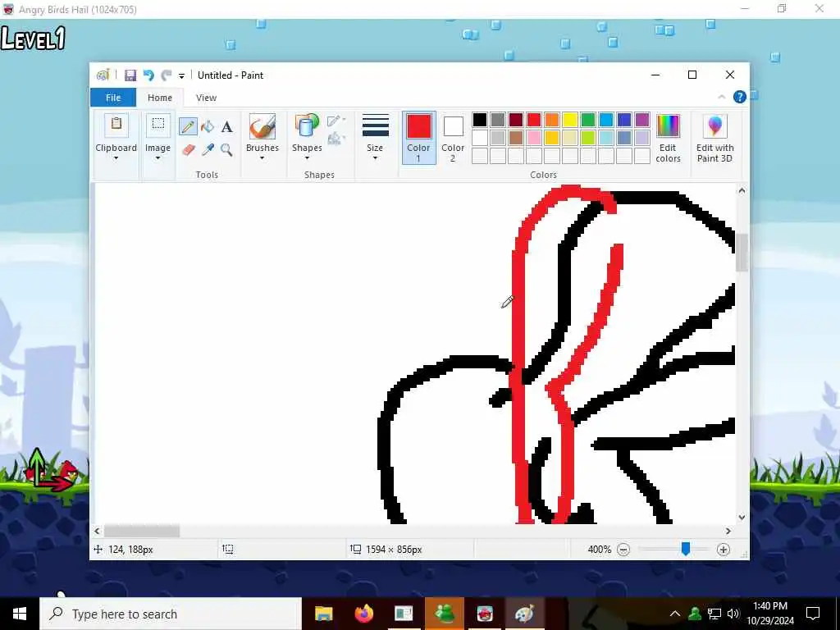Click the 400% zoom level text
Viewport: 840px width, 630px height.
[x=600, y=550]
